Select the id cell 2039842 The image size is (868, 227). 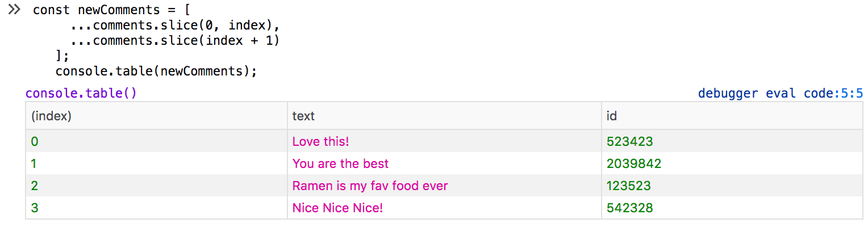[x=634, y=163]
